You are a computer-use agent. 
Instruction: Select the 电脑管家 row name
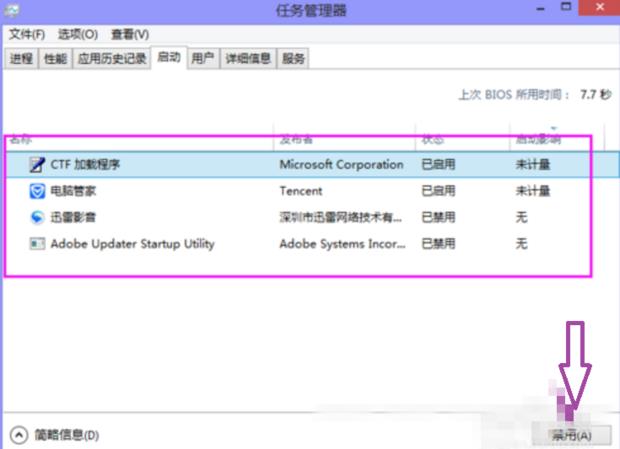(x=73, y=191)
